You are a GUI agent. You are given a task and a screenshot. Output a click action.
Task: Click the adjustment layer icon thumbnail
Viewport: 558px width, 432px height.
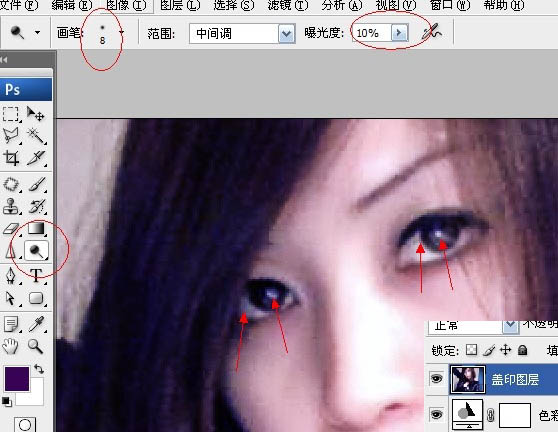(x=467, y=415)
